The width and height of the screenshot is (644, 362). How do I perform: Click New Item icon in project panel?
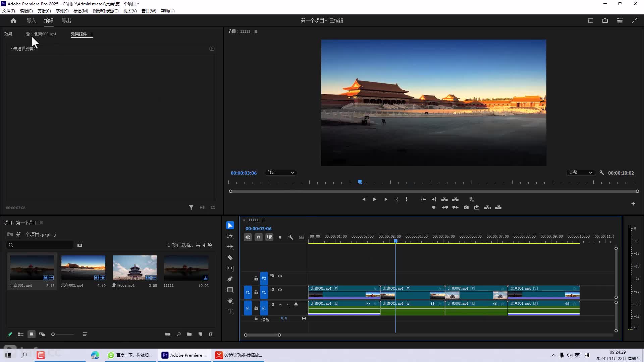200,334
